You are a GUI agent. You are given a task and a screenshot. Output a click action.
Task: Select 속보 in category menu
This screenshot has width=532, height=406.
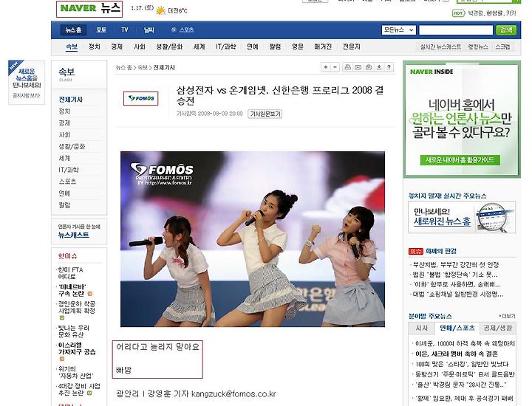[72, 47]
